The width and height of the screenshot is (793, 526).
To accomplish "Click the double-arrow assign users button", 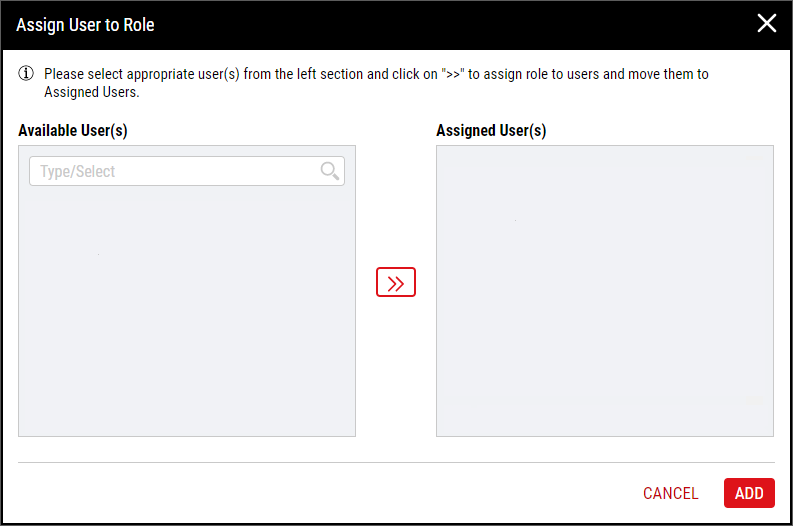I will click(395, 282).
